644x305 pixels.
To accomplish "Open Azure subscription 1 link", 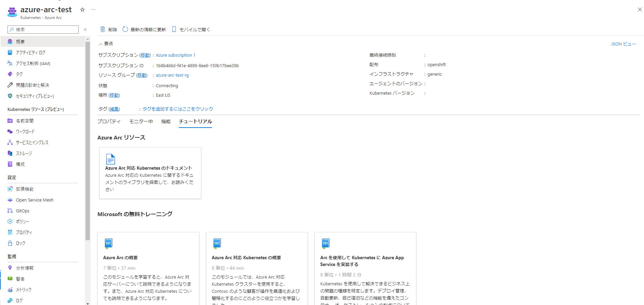I will click(175, 55).
